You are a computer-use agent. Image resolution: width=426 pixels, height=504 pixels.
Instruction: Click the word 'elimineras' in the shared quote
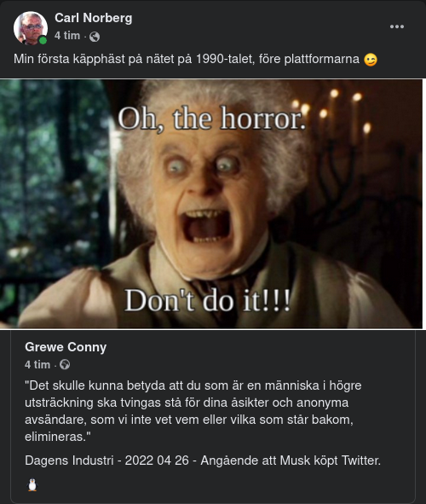tap(56, 437)
